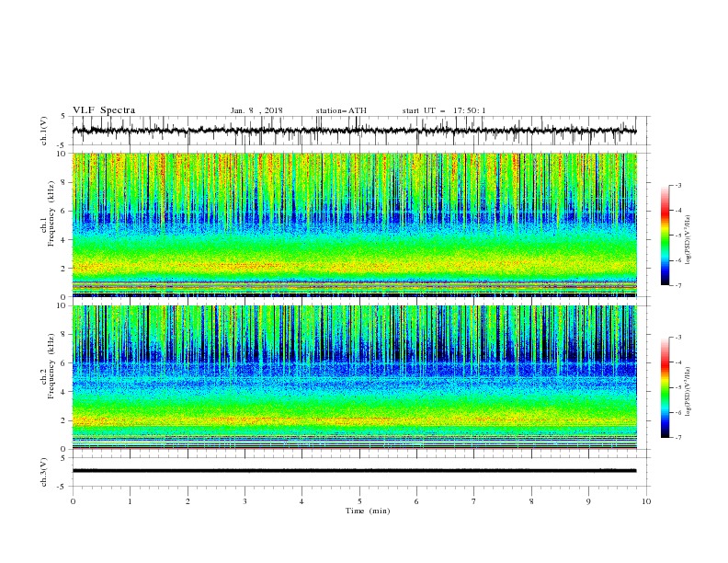Select the "start UT = 17:50:1" text
Viewport: 728px width, 563px height.
click(444, 110)
